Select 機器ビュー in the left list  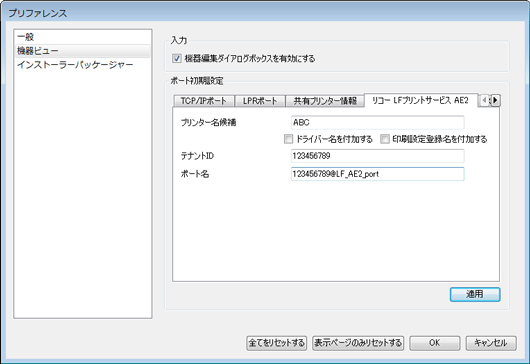82,51
